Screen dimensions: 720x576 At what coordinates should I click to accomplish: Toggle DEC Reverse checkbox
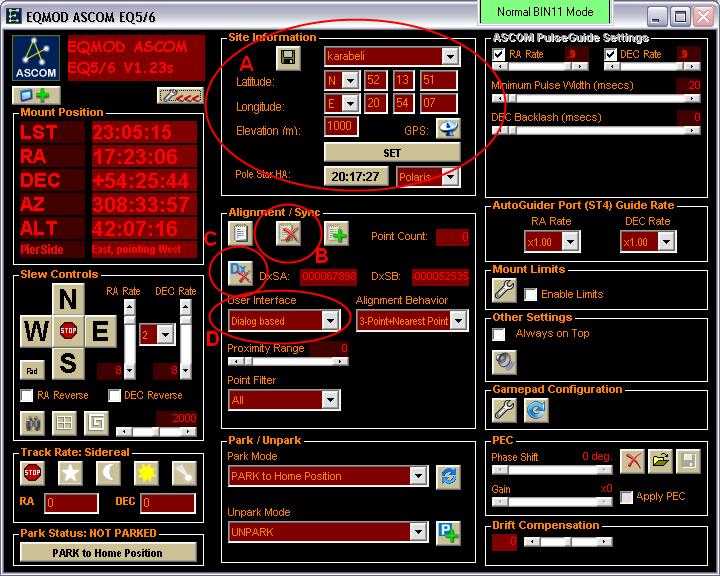(114, 395)
